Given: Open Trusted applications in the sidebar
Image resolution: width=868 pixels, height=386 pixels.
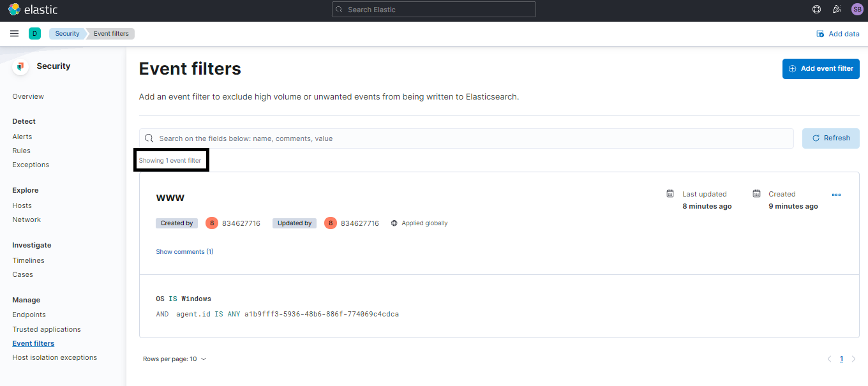Looking at the screenshot, I should click(46, 329).
